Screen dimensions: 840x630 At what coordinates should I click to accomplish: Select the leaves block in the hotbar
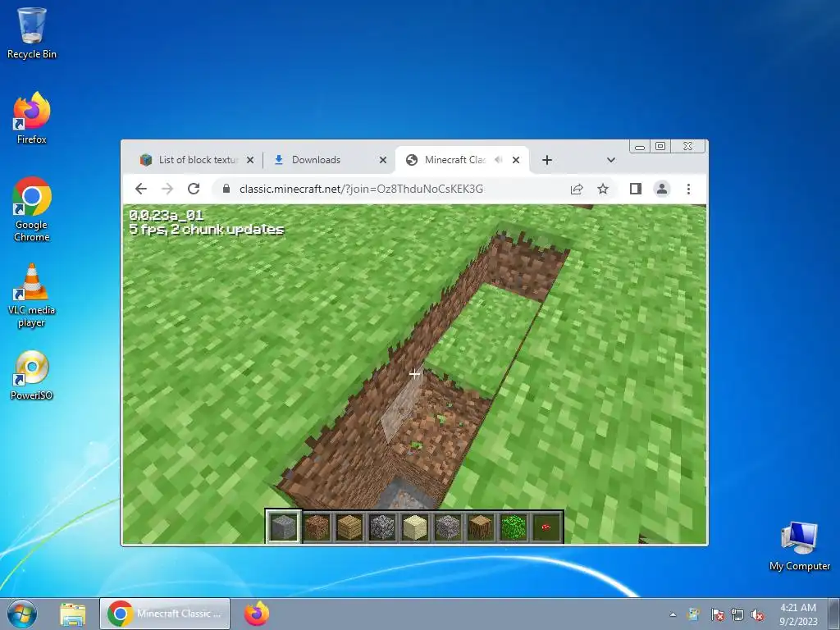[x=514, y=527]
